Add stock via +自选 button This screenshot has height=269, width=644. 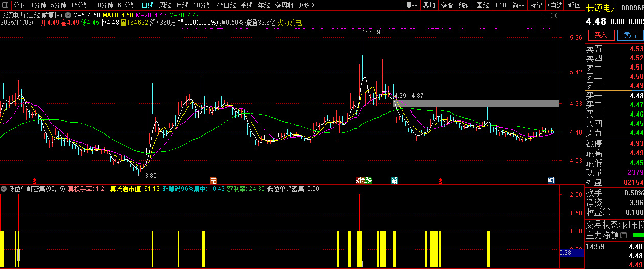(x=555, y=5)
